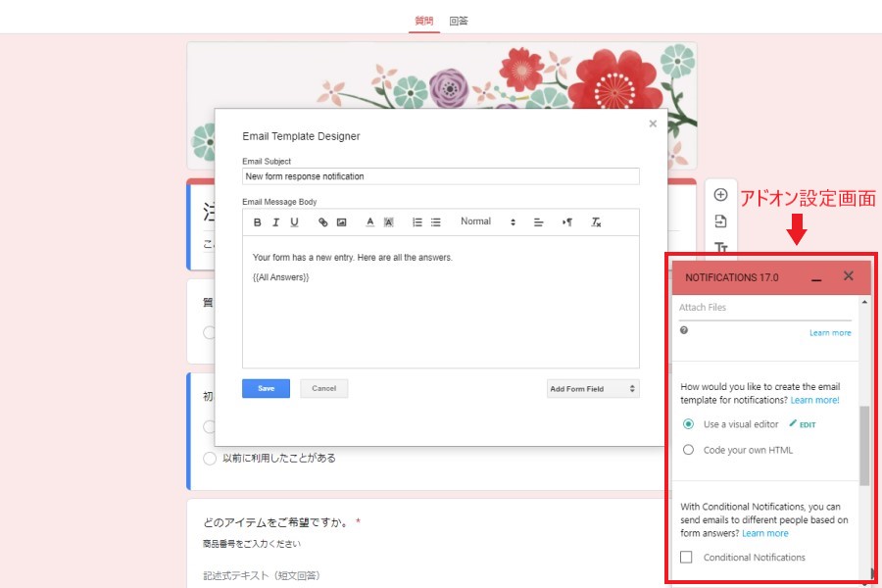
Task: Choose the Code your own HTML option
Action: [688, 450]
